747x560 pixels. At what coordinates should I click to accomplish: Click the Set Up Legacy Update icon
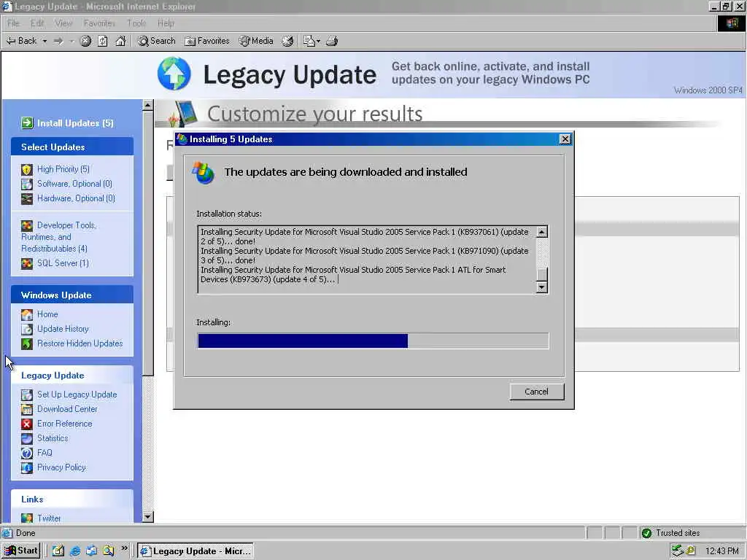pyautogui.click(x=27, y=394)
